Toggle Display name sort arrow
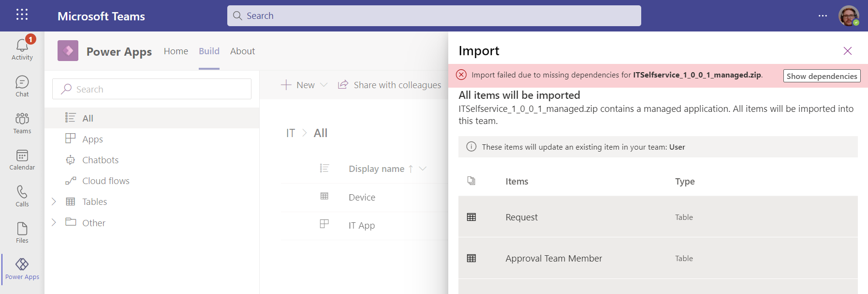Image resolution: width=868 pixels, height=294 pixels. point(411,169)
